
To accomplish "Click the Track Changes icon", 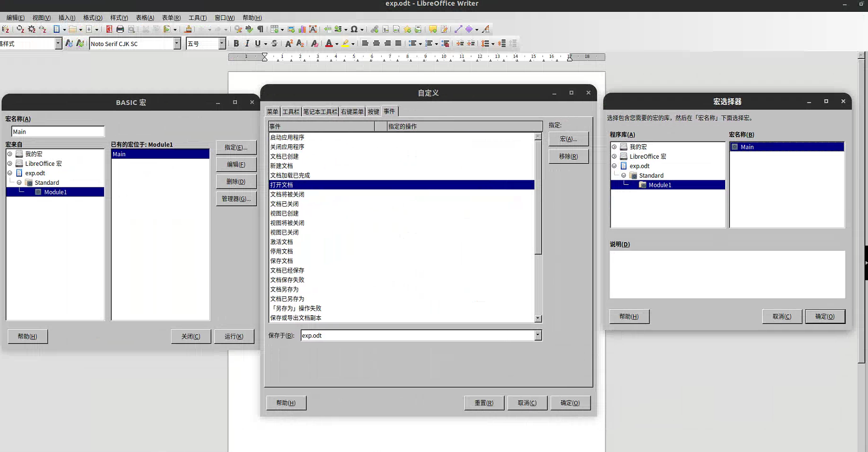I will coord(444,29).
